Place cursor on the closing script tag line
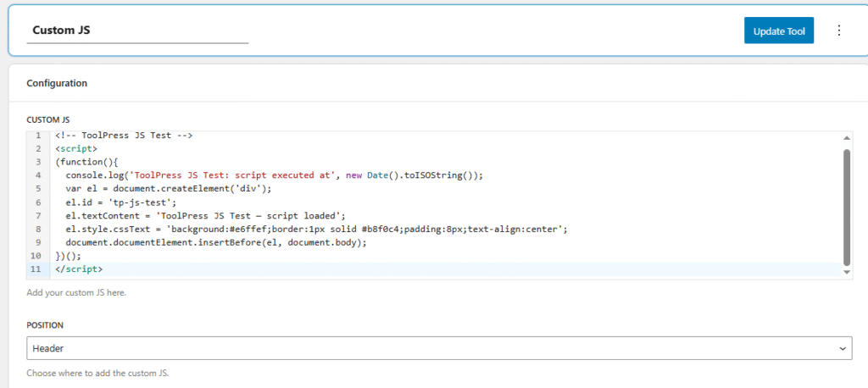 coord(79,269)
